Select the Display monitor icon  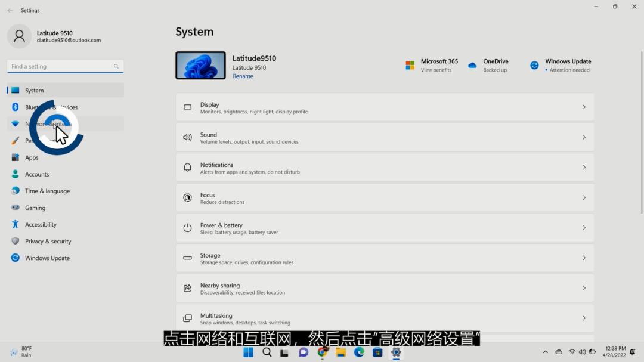(x=187, y=107)
